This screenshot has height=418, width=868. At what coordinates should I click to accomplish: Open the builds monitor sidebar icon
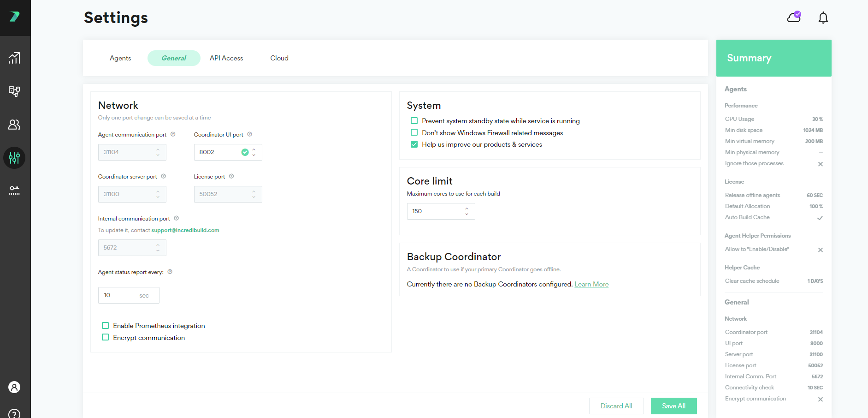[x=14, y=91]
